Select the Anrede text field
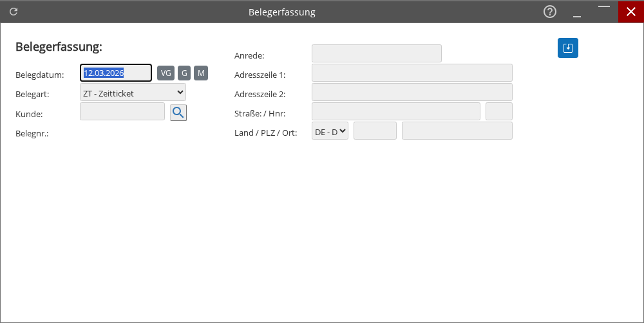The image size is (644, 323). tap(376, 53)
